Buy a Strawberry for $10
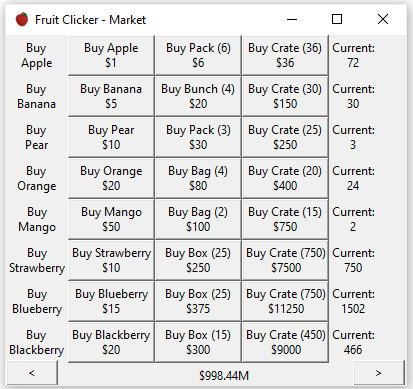 [111, 260]
